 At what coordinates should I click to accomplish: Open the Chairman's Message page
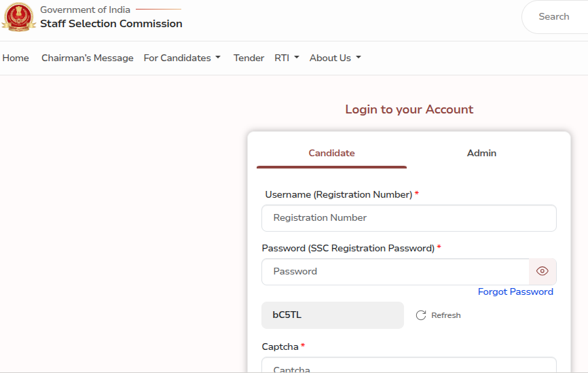point(88,58)
